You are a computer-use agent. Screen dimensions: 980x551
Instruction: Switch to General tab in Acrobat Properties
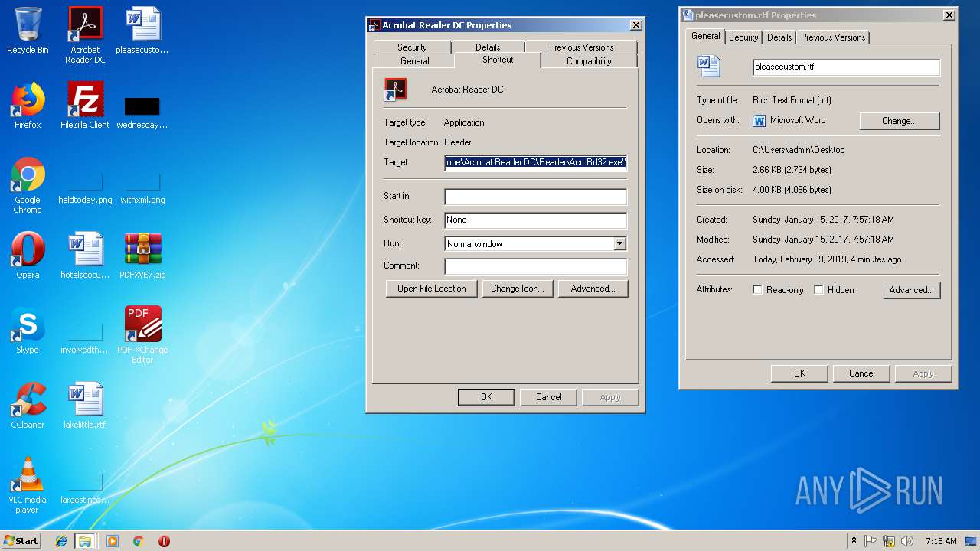coord(414,60)
